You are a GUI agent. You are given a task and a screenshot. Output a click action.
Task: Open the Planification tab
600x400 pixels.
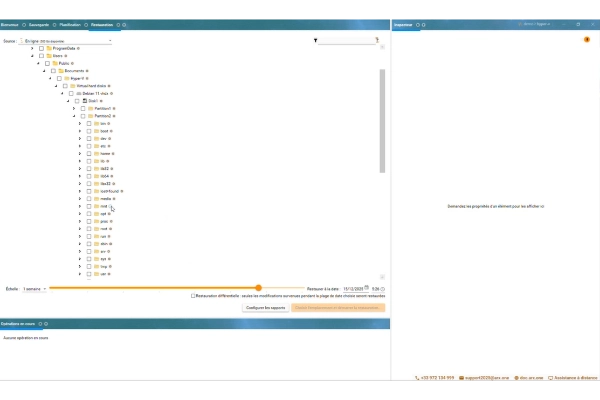70,23
